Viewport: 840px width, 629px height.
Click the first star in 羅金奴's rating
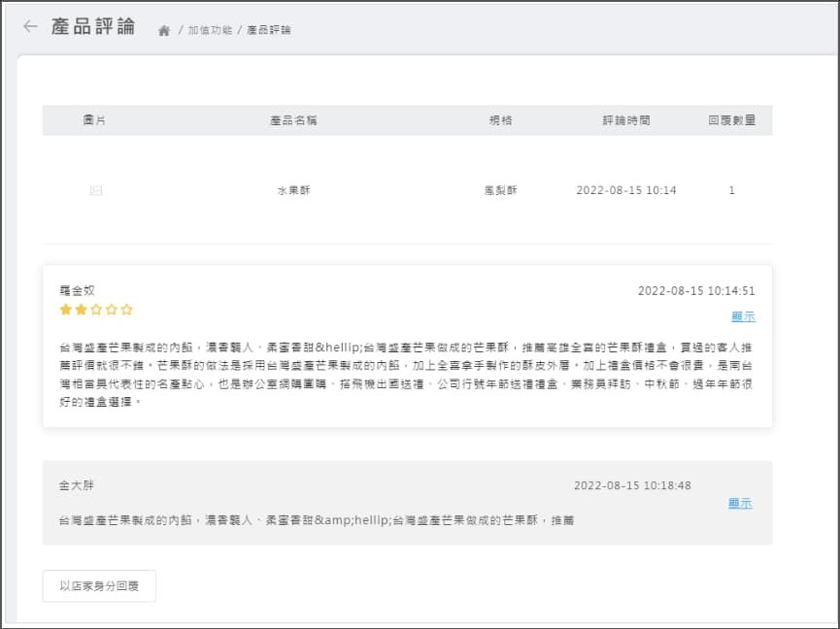pos(66,310)
